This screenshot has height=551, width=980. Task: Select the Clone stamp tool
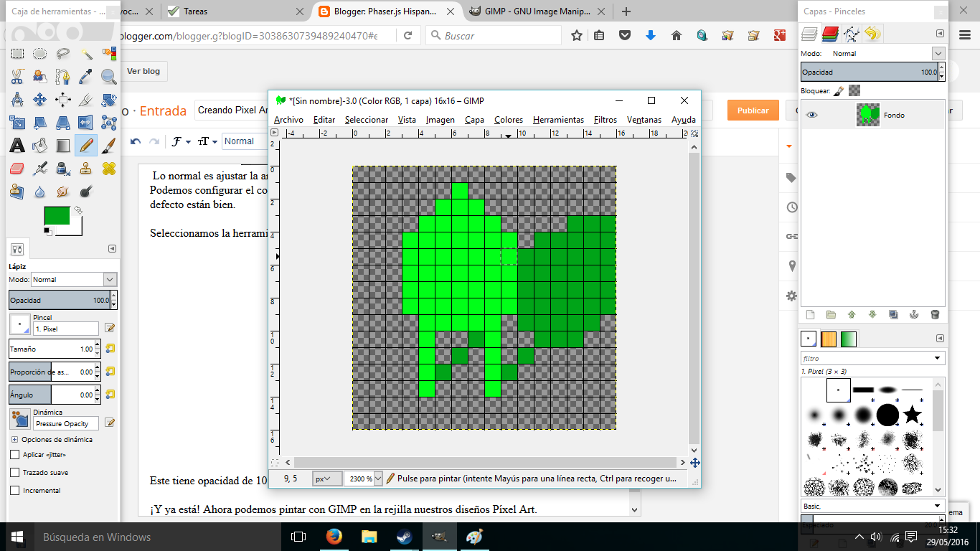tap(86, 167)
